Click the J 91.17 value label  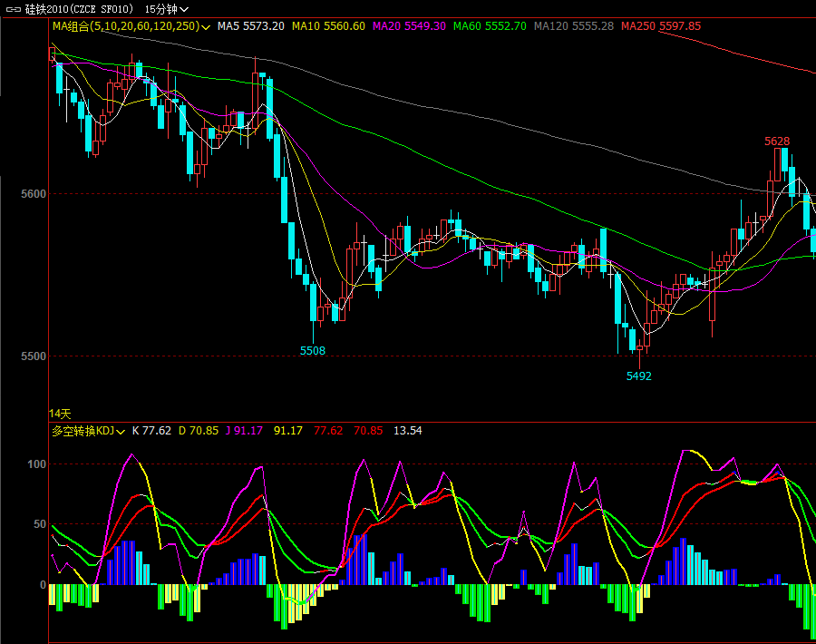(244, 431)
